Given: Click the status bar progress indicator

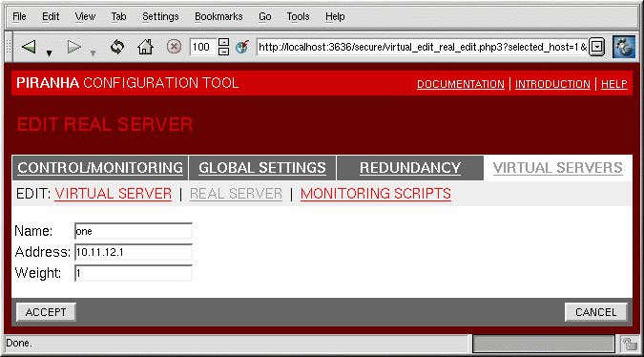Looking at the screenshot, I should [544, 344].
